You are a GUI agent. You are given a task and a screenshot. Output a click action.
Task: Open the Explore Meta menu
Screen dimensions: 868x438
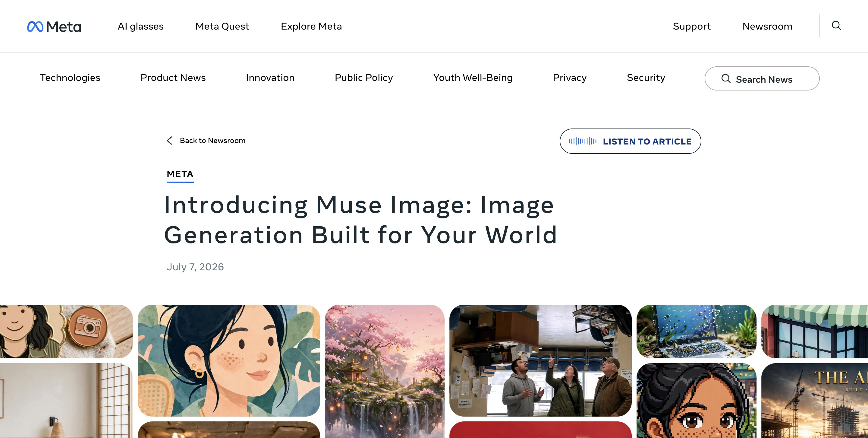(311, 26)
